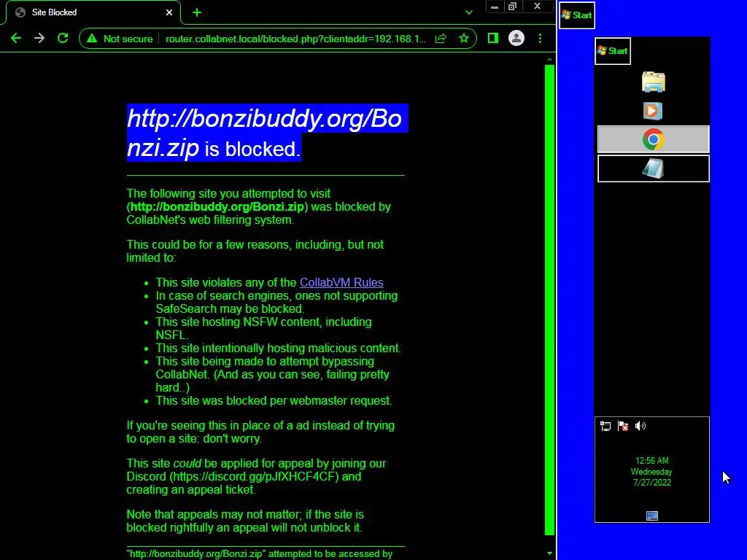Click the scrollbar up arrow
Viewport: 747px width, 560px height.
549,60
